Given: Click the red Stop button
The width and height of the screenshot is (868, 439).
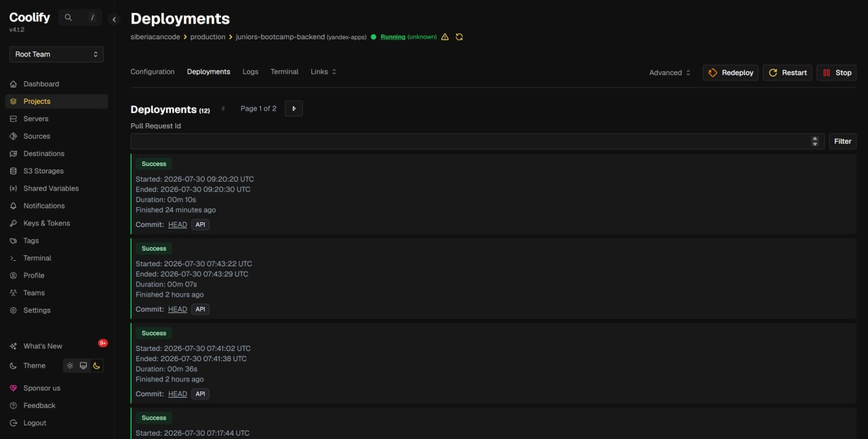Looking at the screenshot, I should tap(837, 72).
